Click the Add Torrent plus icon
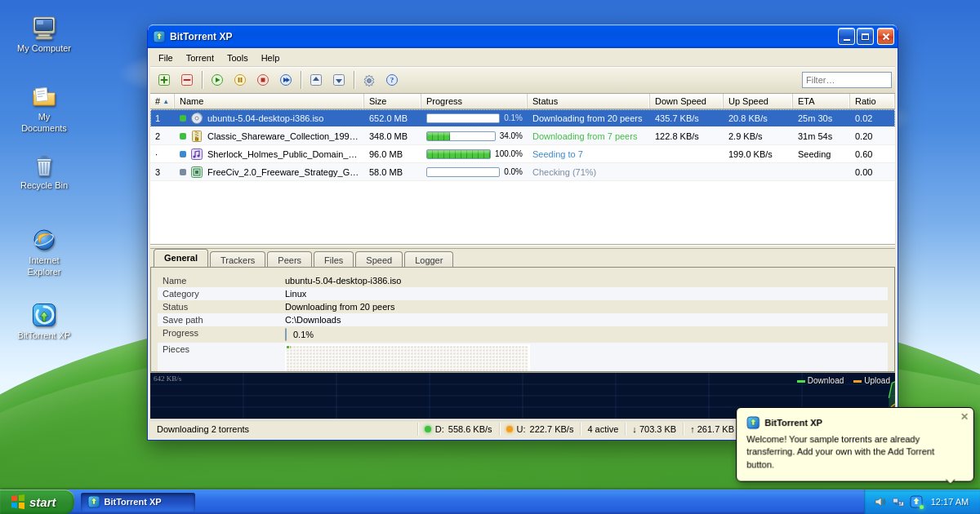980x514 pixels. 164,80
